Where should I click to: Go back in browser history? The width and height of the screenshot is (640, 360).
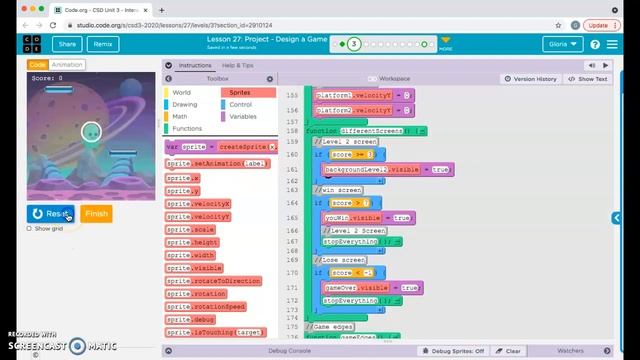25,25
